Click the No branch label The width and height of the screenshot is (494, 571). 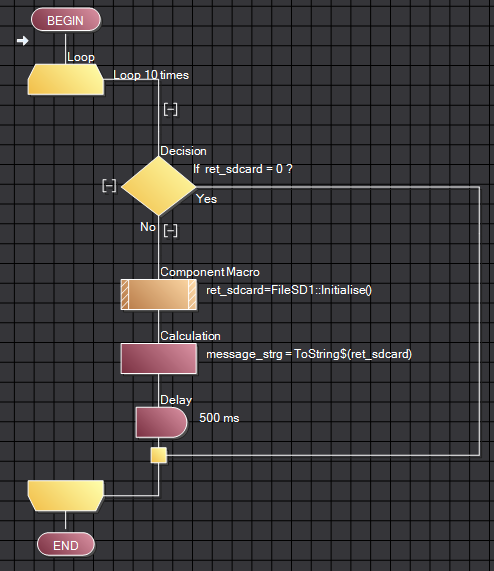click(148, 227)
